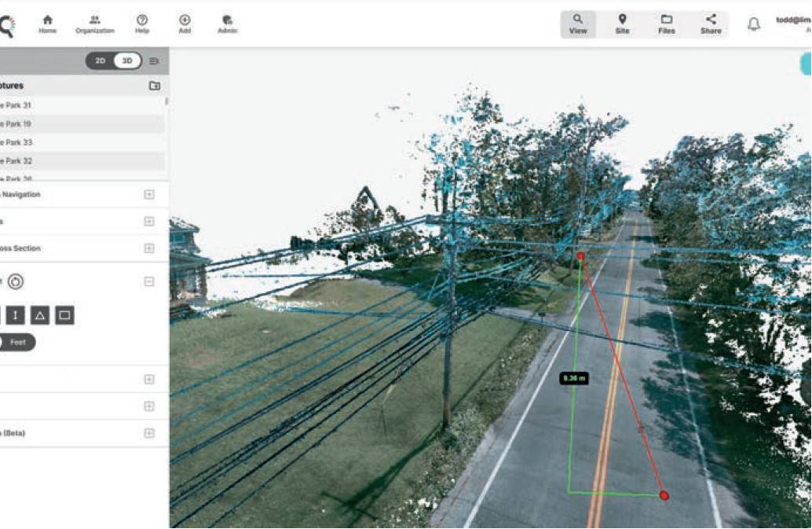Toggle measurement units to Feet

(x=17, y=343)
